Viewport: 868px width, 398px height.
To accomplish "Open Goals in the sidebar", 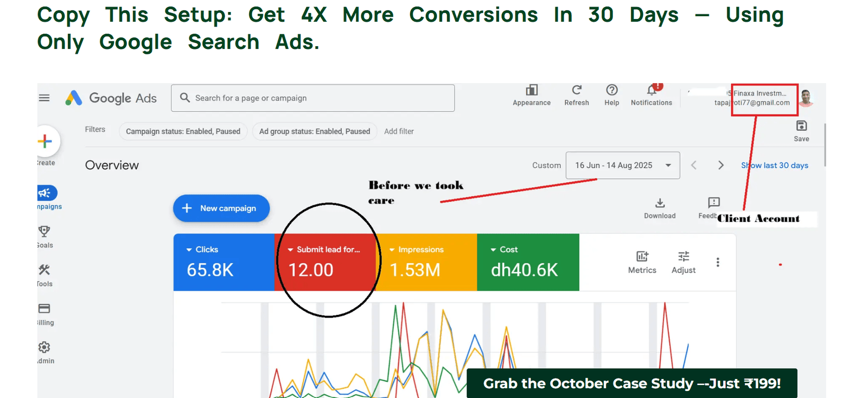I will click(x=44, y=237).
